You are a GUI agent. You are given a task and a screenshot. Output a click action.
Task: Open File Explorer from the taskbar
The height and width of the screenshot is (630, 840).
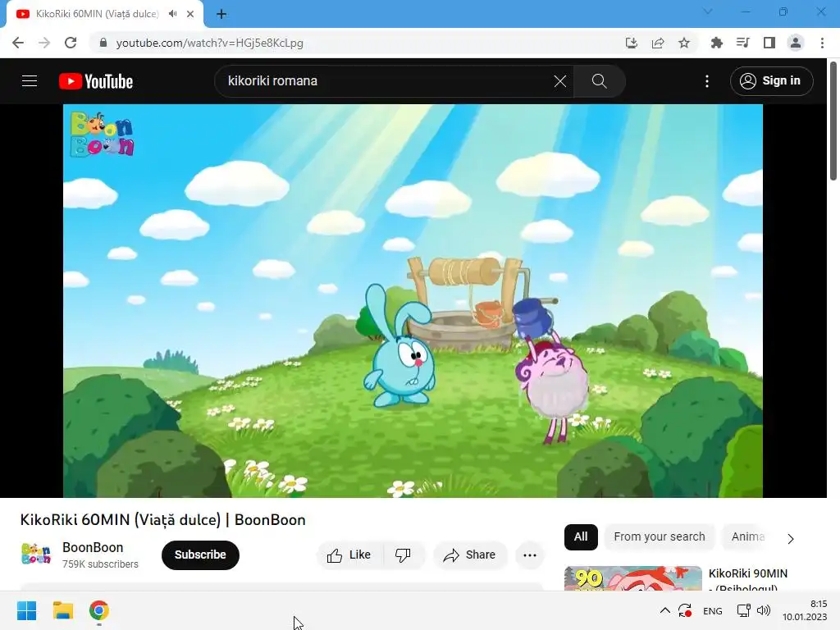click(x=62, y=610)
